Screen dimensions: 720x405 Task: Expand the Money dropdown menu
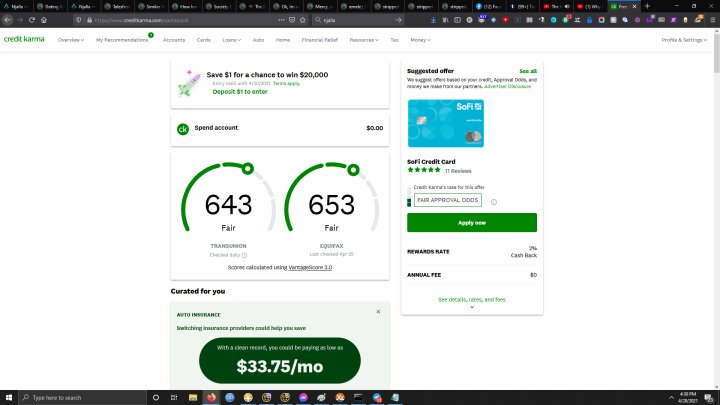click(x=420, y=40)
